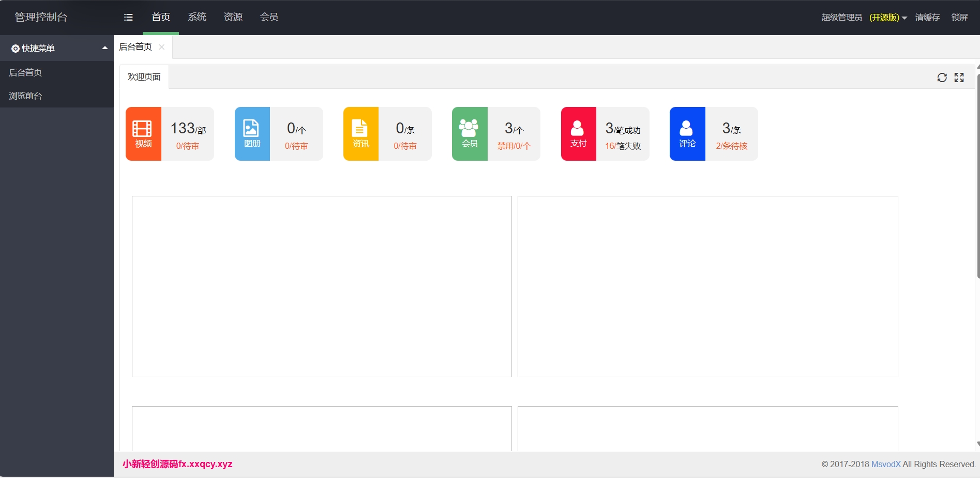
Task: Click the 清缓存 clear cache button
Action: (927, 18)
